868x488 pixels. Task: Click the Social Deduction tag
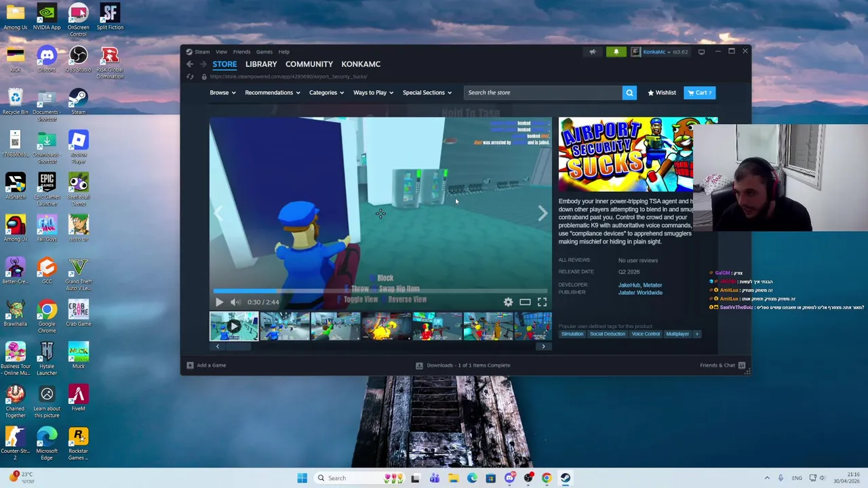[607, 333]
